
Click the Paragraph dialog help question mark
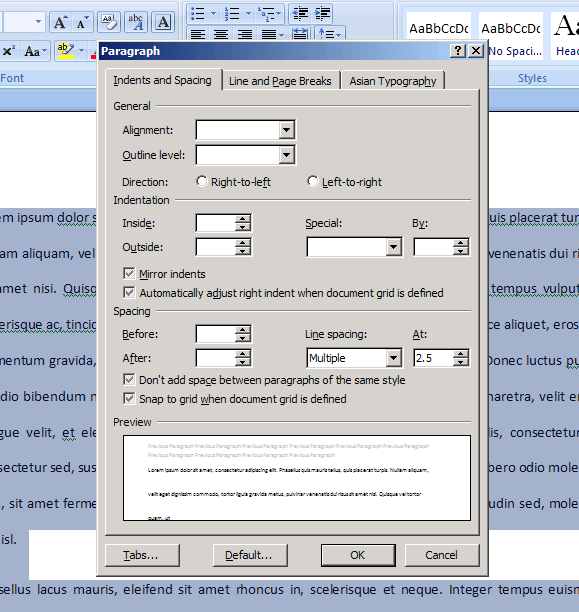click(458, 51)
